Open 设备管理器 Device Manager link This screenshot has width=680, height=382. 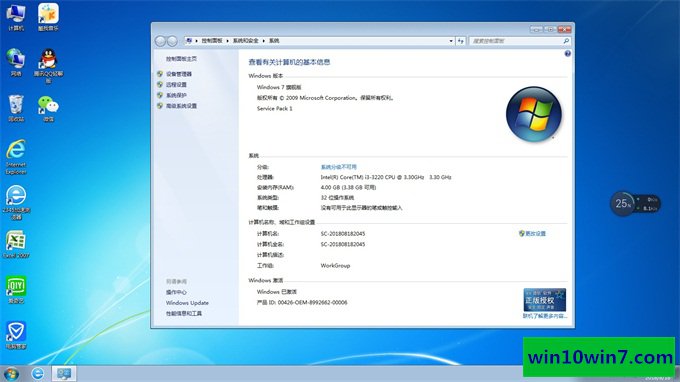click(179, 74)
